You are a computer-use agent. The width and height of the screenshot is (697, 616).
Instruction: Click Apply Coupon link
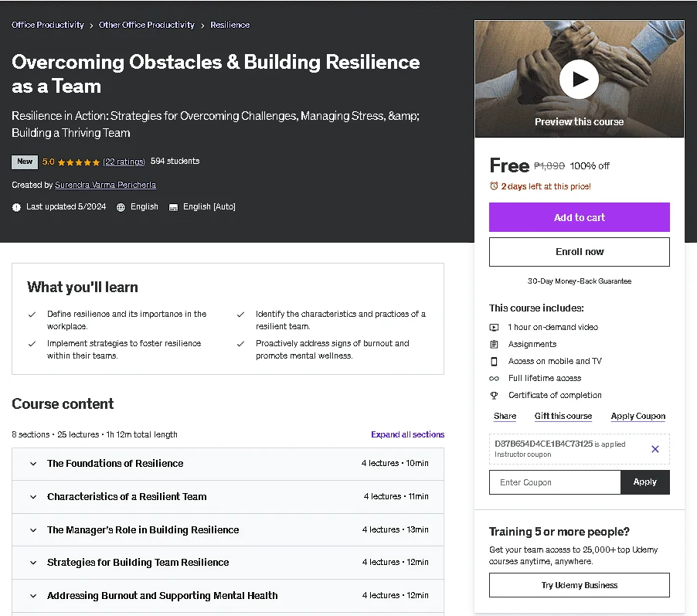637,416
